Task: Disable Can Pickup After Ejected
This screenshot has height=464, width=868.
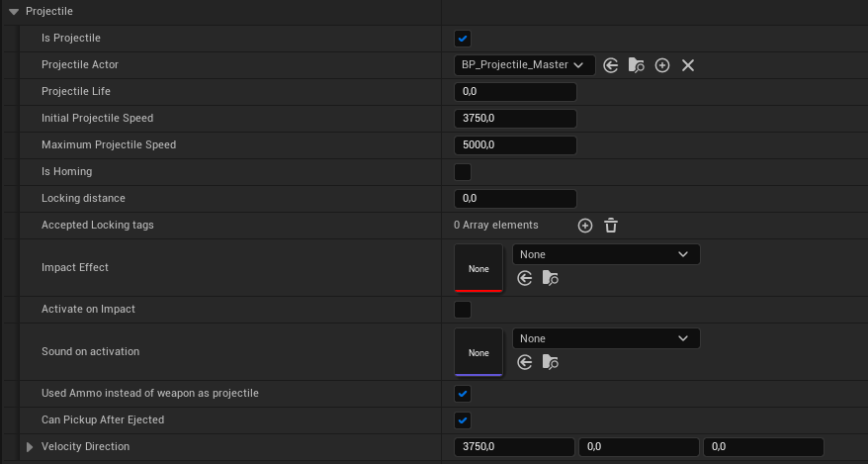Action: [463, 420]
